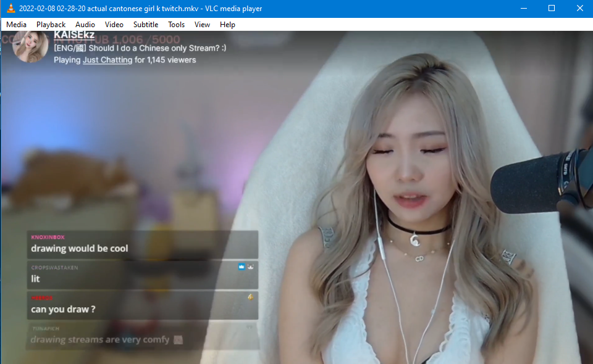Screen dimensions: 593x364
Task: Open the View menu
Action: pos(202,25)
